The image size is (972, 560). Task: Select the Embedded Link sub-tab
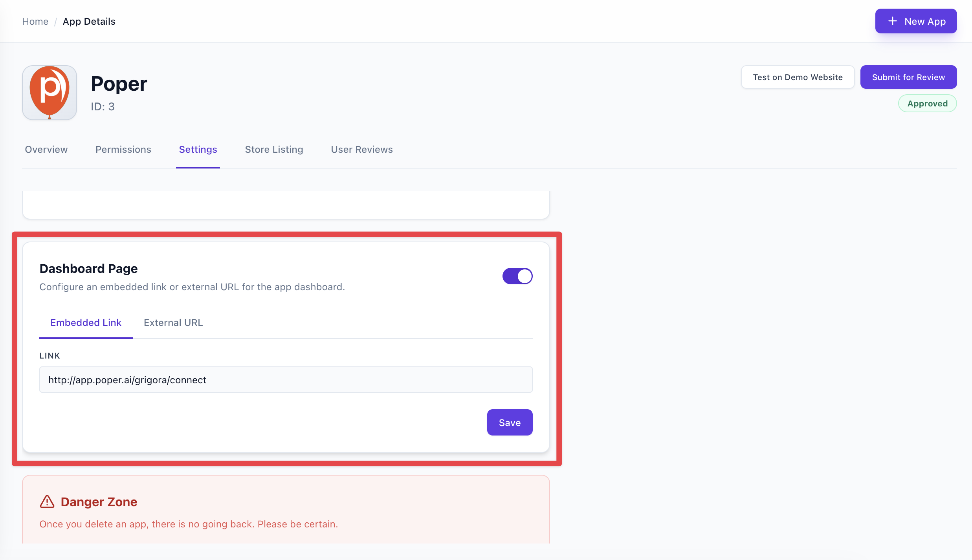tap(86, 323)
